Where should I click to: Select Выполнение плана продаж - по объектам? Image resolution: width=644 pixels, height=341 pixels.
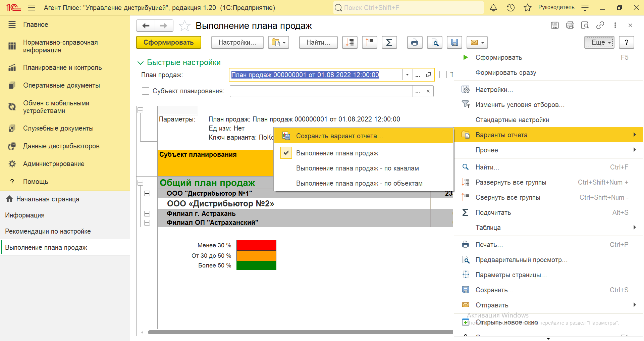point(364,183)
